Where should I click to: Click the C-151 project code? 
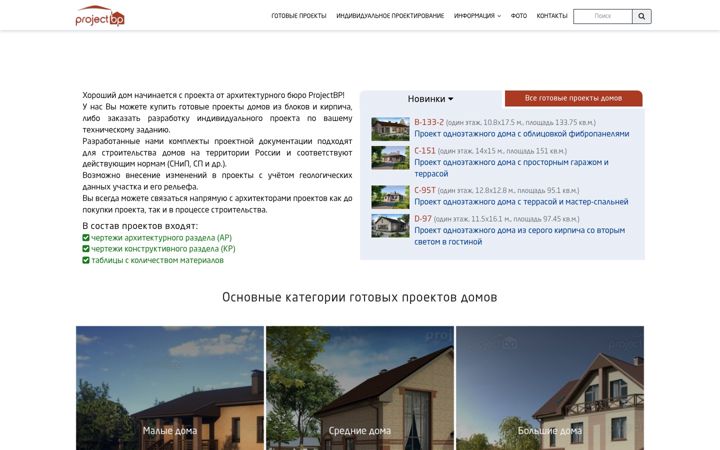[425, 151]
